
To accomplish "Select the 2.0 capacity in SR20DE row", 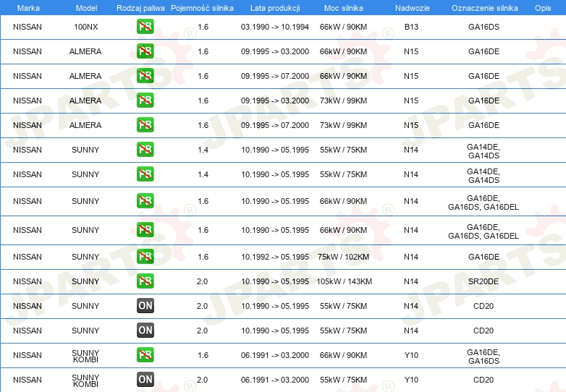I will 202,281.
